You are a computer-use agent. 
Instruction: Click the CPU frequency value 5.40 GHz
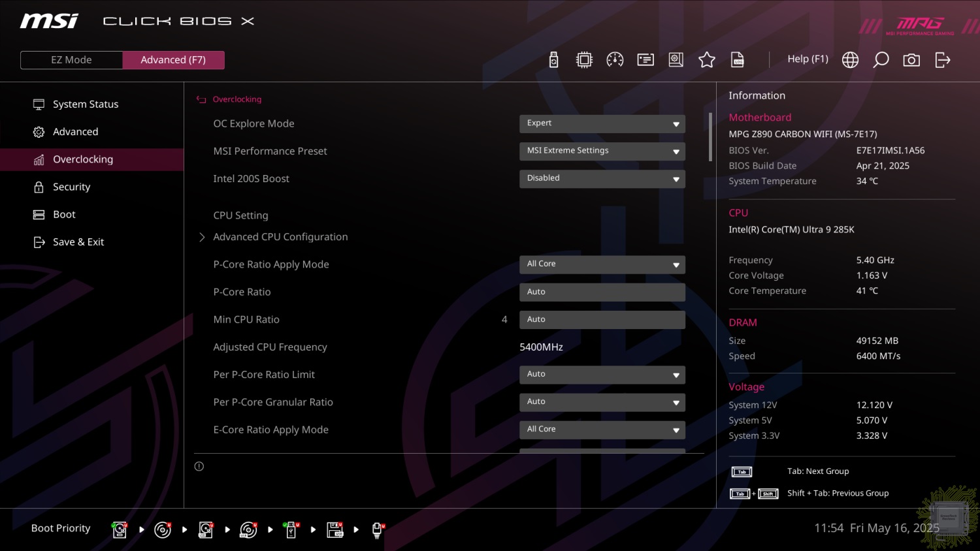click(x=875, y=260)
